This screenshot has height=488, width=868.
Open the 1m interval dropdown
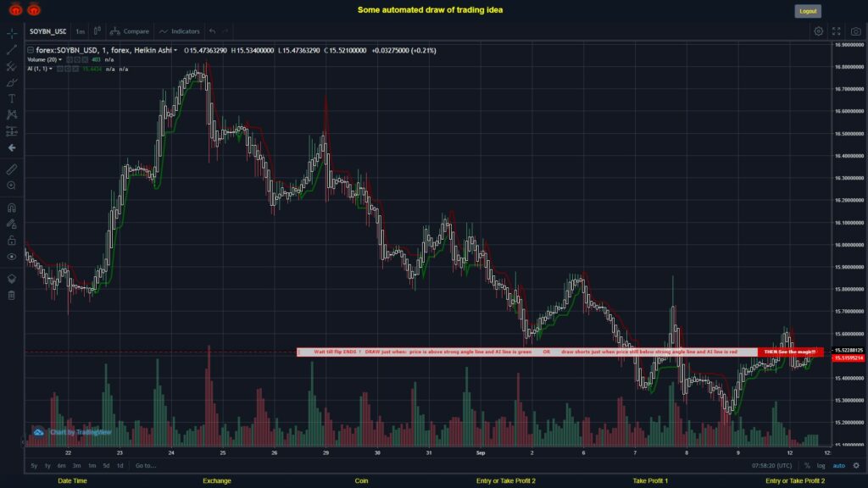(x=80, y=30)
